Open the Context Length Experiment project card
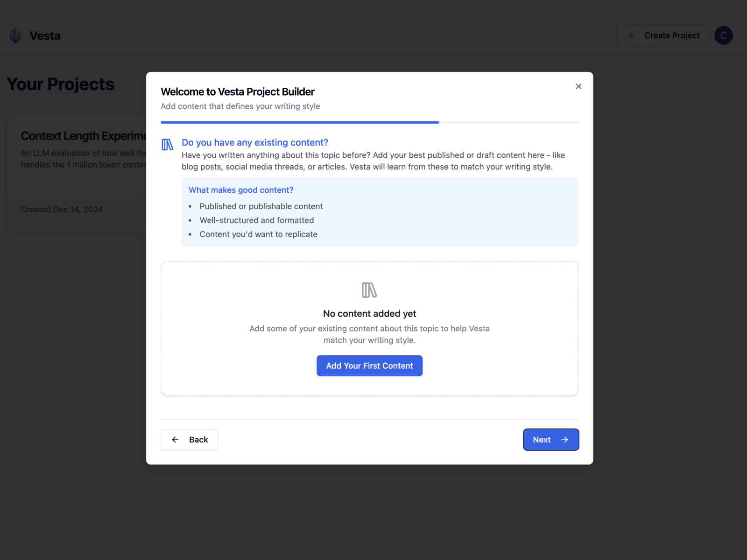747x560 pixels. 77,173
